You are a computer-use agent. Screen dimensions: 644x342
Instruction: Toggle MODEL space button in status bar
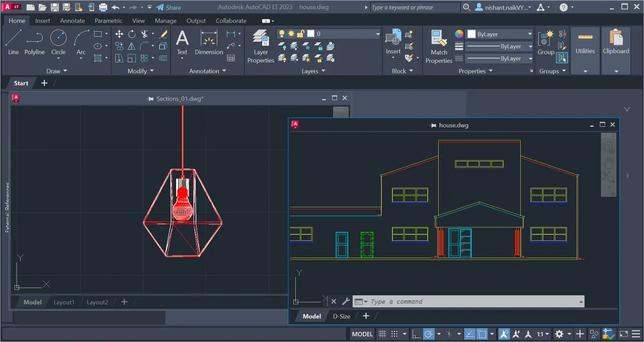[362, 334]
